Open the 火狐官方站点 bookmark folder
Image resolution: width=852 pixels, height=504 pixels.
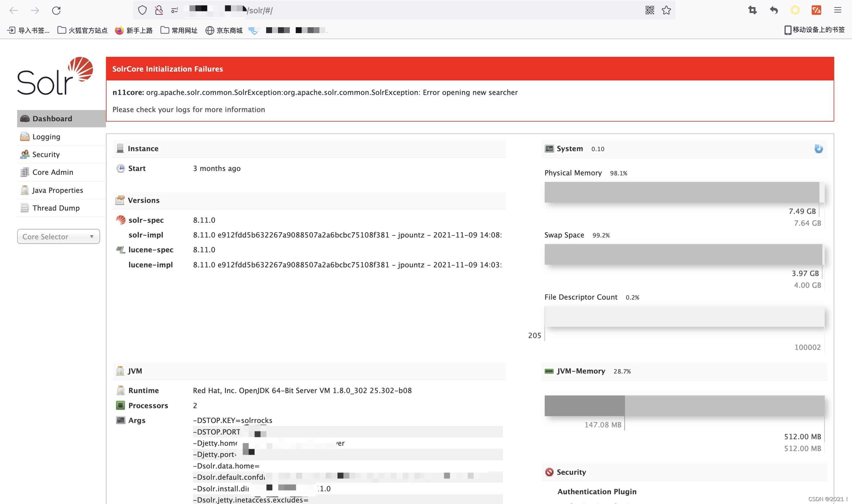83,30
